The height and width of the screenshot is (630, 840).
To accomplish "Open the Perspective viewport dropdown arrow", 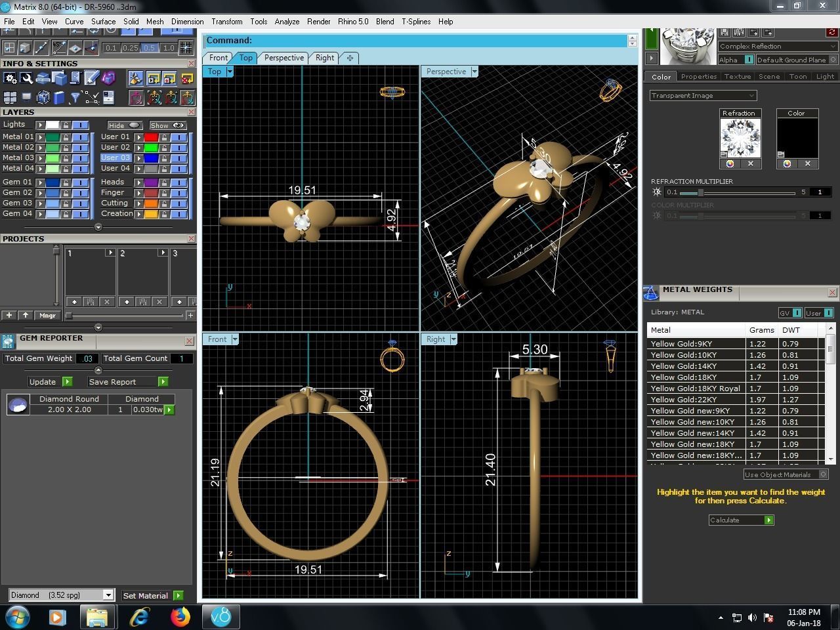I will tap(474, 72).
